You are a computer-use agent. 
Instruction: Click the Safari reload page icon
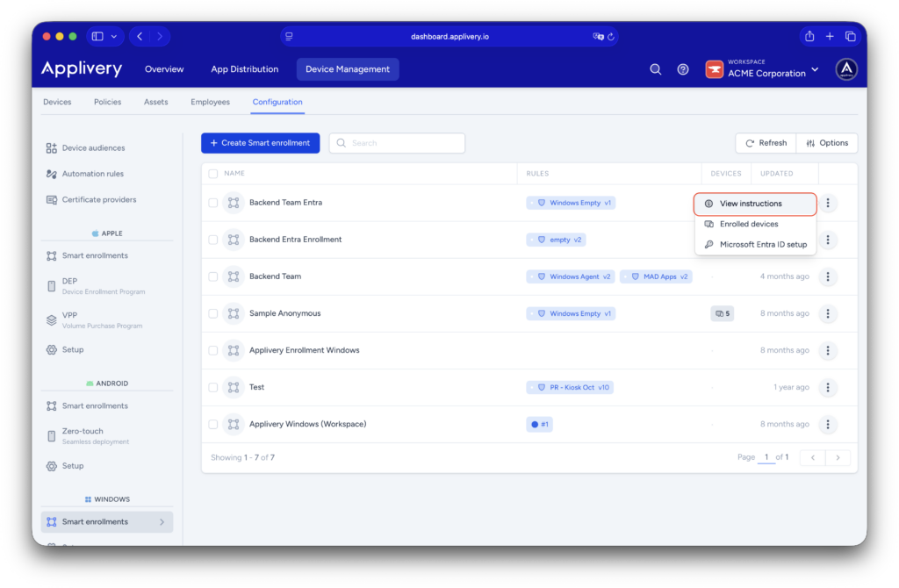(611, 37)
